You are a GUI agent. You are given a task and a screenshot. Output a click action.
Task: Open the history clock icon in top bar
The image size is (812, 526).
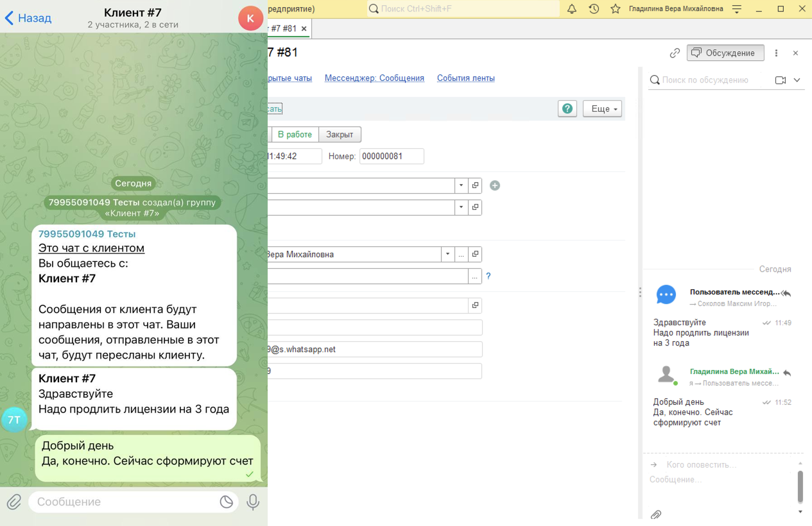(x=594, y=9)
